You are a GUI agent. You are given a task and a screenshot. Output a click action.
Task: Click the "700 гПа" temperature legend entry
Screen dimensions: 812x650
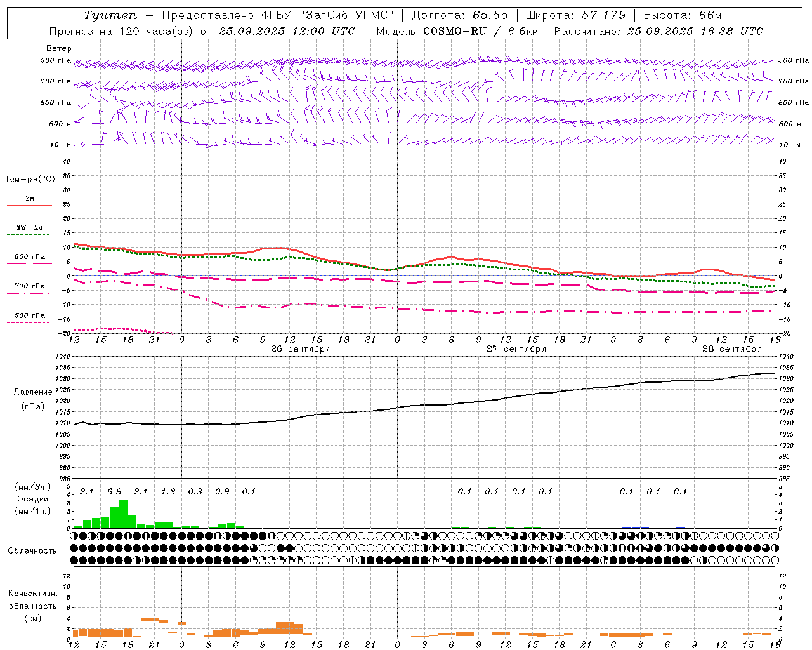coord(29,286)
